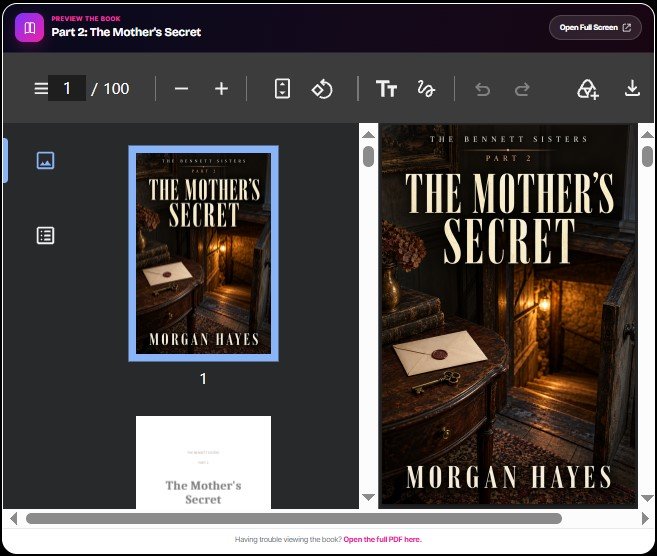657x556 pixels.
Task: Download the PDF file
Action: coord(632,88)
